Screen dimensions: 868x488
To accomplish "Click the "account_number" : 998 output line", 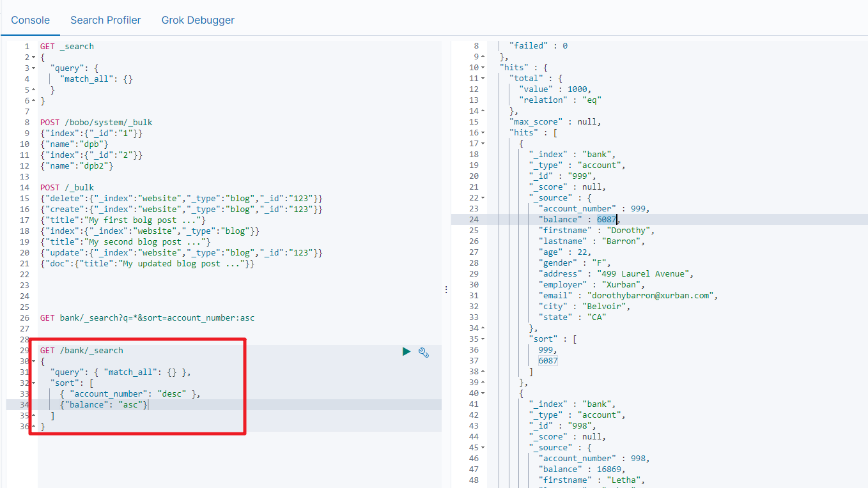I will tap(594, 459).
